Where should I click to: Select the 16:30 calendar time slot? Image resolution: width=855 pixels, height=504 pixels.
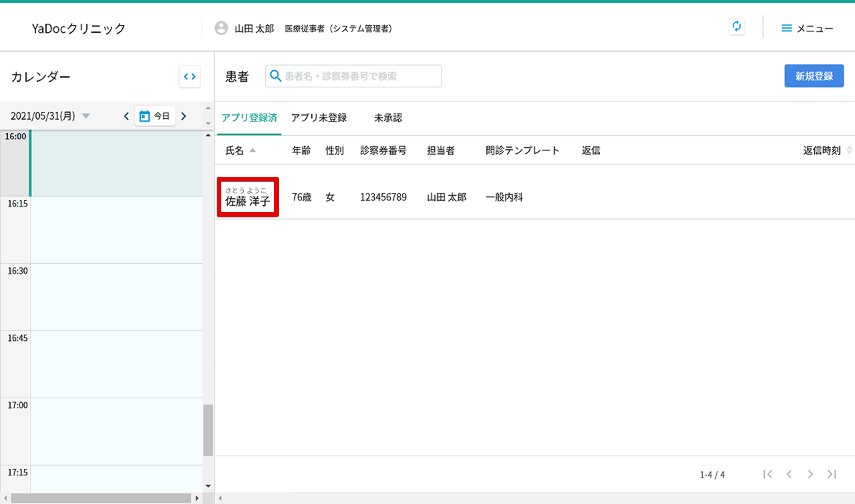click(x=117, y=297)
